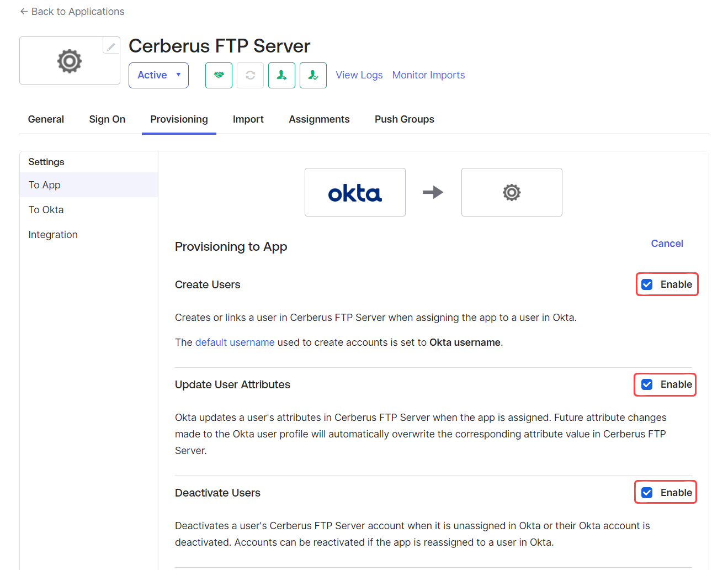This screenshot has height=570, width=728.
Task: Click the gear app tile after arrow
Action: click(x=512, y=192)
